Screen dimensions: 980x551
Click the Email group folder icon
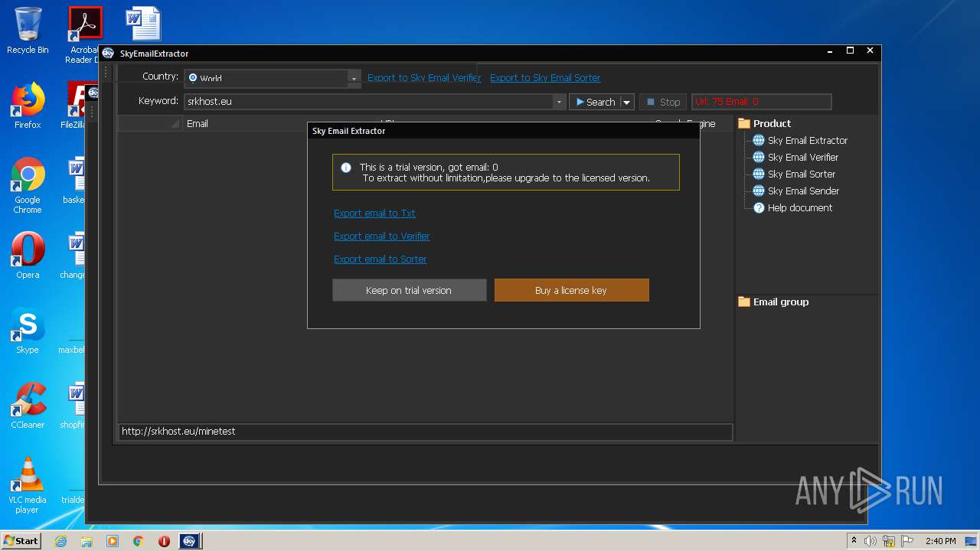click(x=743, y=302)
